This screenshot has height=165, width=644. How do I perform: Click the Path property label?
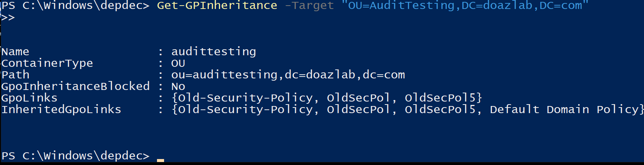15,75
